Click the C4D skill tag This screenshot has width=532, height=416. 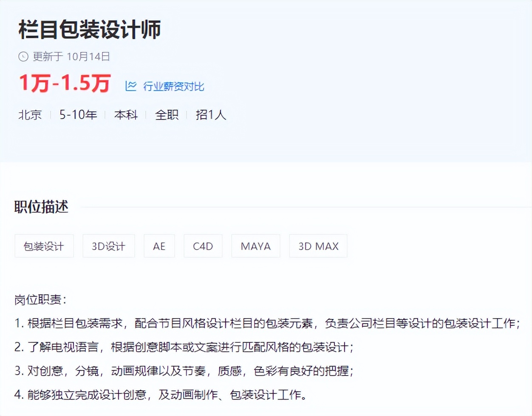203,246
